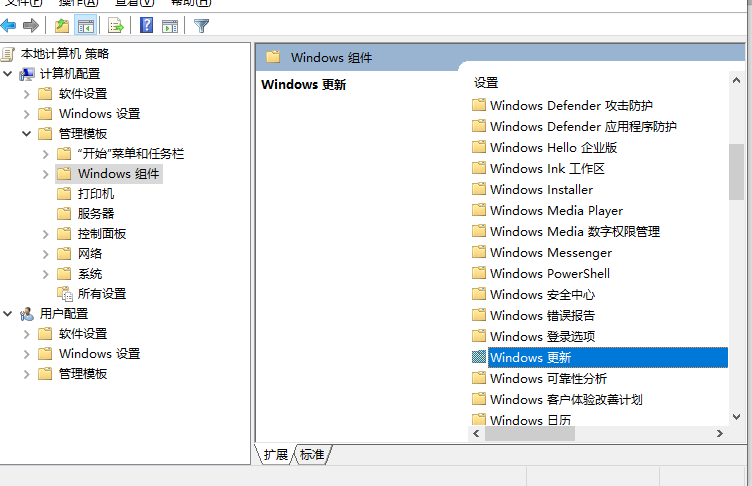Collapse 管理模板 under 计算机配置

pyautogui.click(x=27, y=133)
